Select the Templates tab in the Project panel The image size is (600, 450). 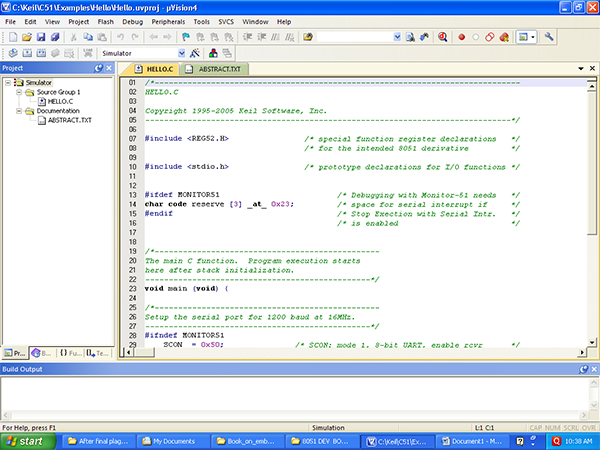[x=98, y=353]
